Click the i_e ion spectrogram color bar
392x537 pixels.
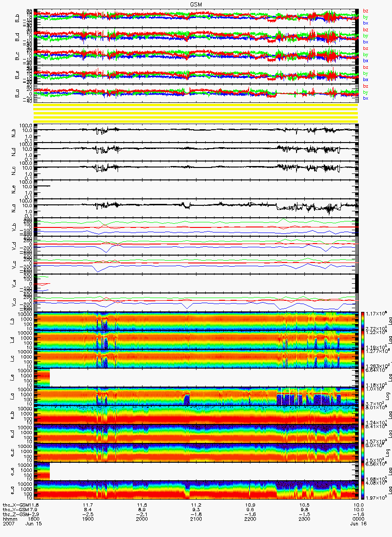pyautogui.click(x=363, y=377)
